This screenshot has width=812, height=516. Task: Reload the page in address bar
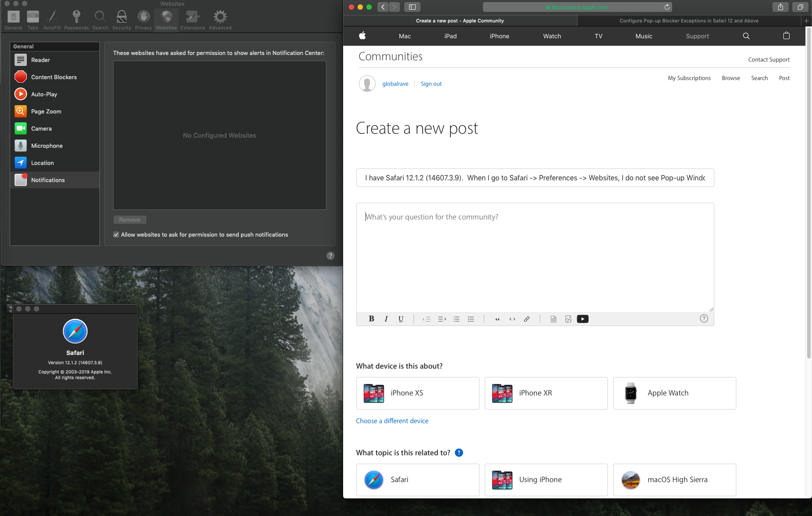pos(667,7)
